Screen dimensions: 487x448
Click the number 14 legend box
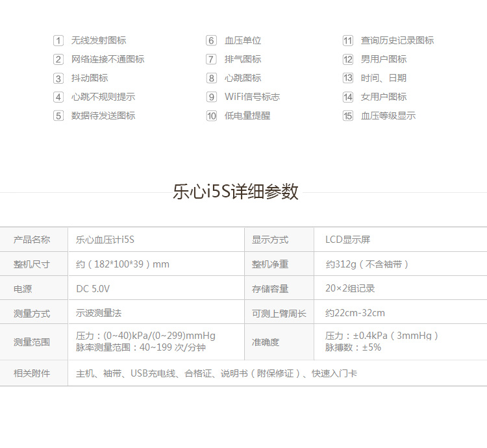pyautogui.click(x=348, y=97)
